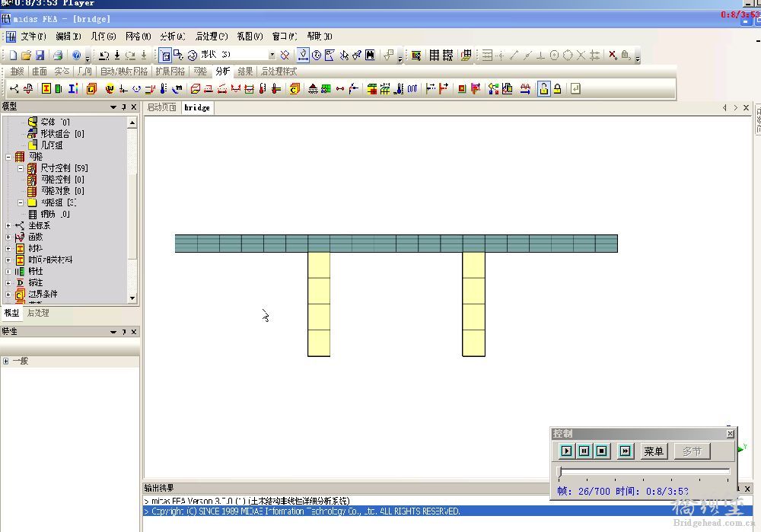The height and width of the screenshot is (532, 761).
Task: Click the playback frame slider thumb
Action: click(x=559, y=472)
